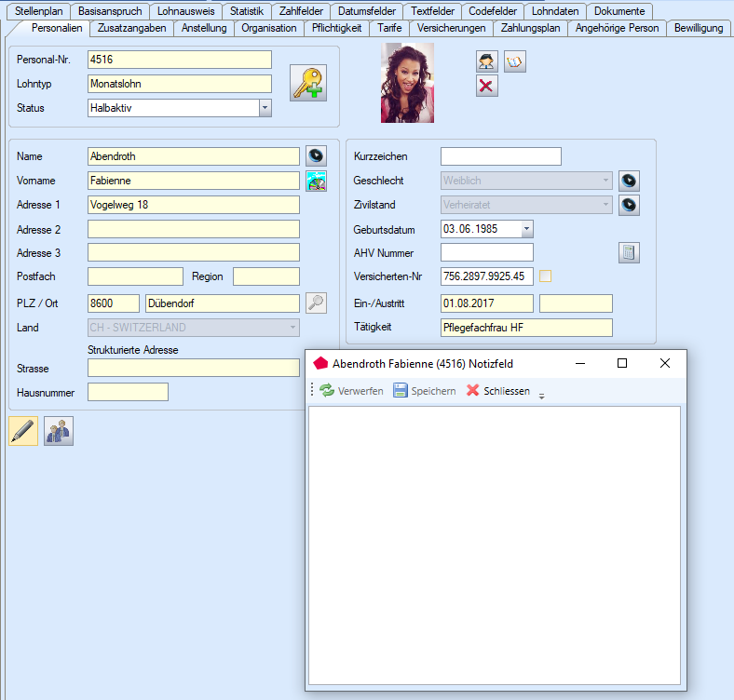Open the PLZ/Ort magnifier search
The width and height of the screenshot is (734, 700).
[317, 303]
